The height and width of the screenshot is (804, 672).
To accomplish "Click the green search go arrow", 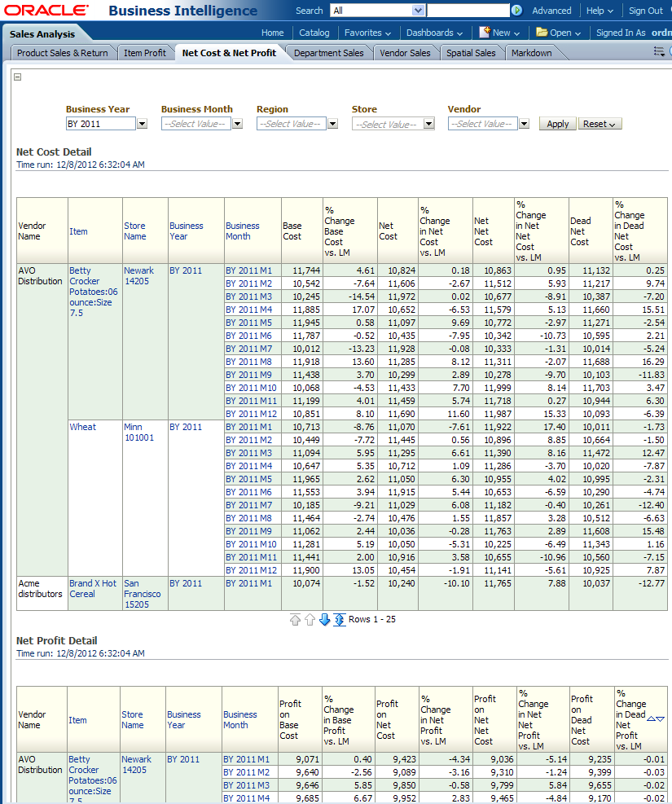I will coord(516,11).
